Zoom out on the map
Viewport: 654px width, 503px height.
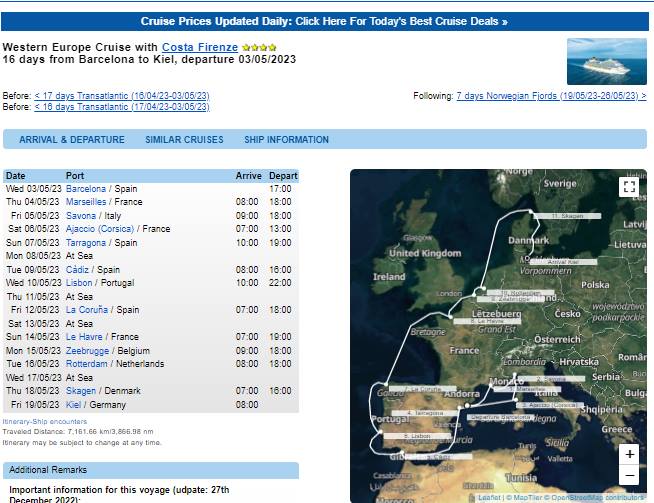629,475
